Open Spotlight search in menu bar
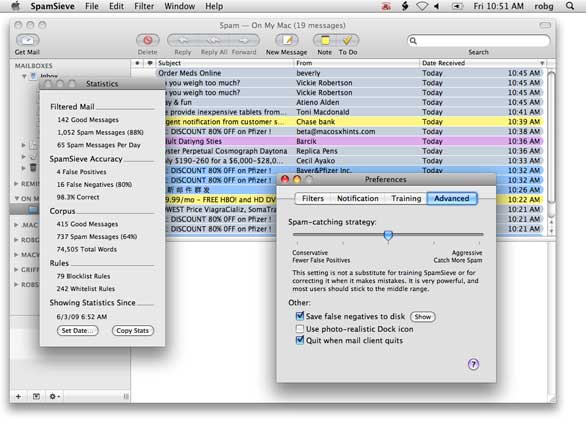The height and width of the screenshot is (440, 586). (x=570, y=6)
